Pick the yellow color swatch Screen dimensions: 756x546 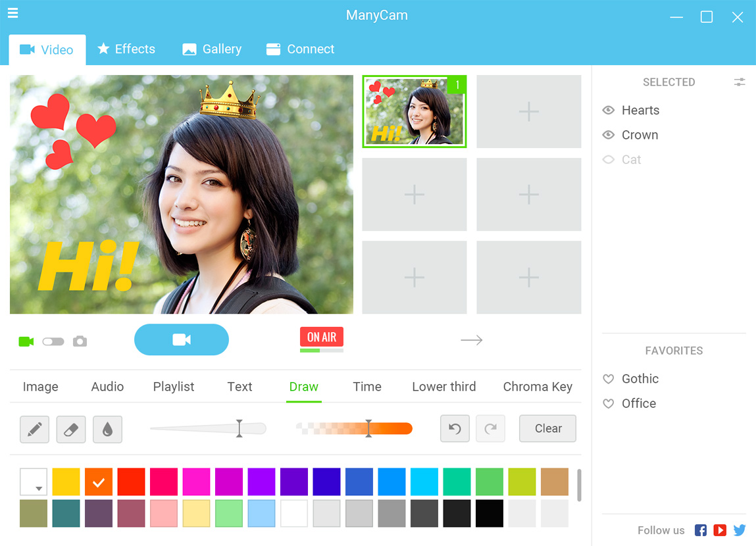[66, 482]
